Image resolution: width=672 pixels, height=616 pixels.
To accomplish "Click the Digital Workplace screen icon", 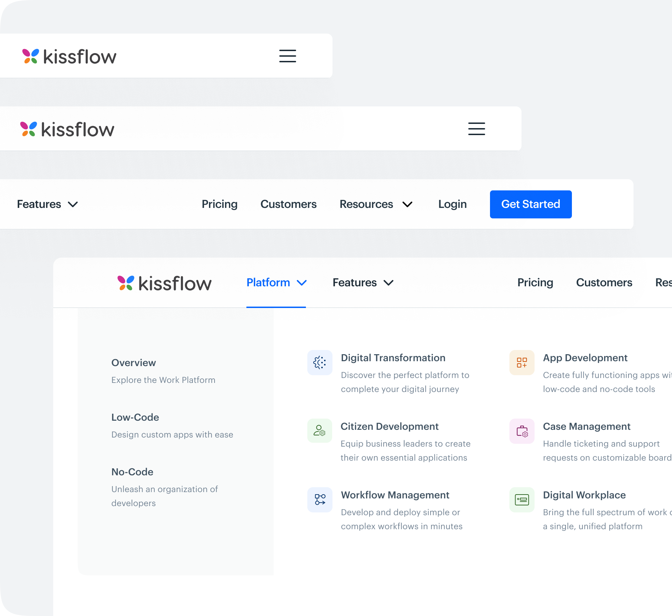I will (522, 500).
